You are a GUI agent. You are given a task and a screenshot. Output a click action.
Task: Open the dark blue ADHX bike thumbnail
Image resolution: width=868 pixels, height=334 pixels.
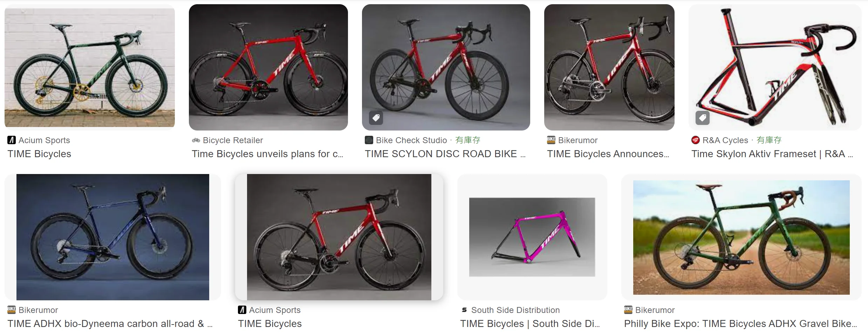[x=113, y=237]
